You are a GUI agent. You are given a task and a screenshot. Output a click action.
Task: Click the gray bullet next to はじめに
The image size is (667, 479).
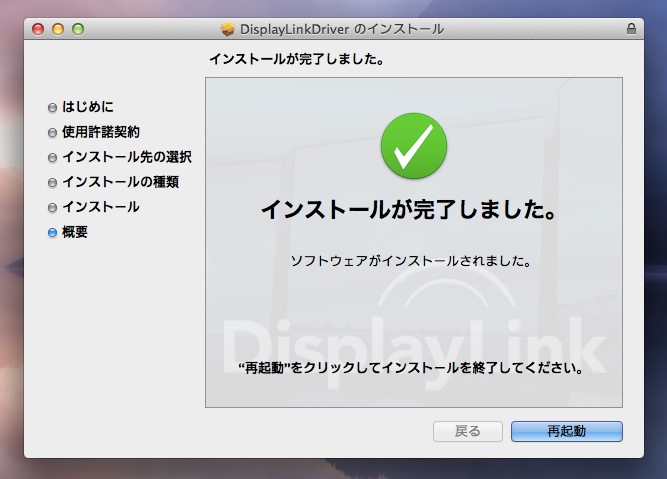point(52,108)
